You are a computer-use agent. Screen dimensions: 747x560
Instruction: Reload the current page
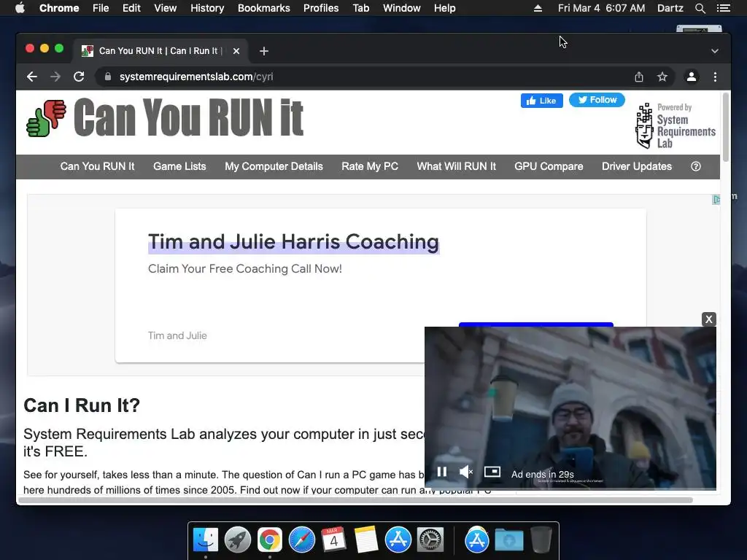tap(79, 77)
